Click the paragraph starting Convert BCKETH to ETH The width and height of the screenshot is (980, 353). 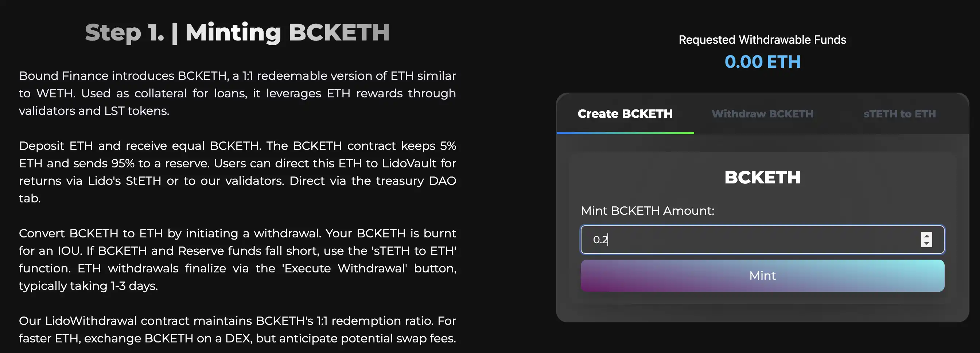coord(237,259)
